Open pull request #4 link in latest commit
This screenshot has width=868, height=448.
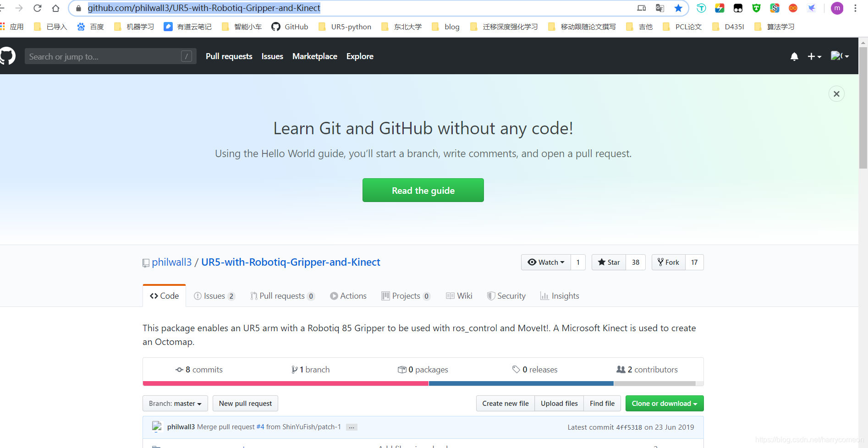coord(260,427)
